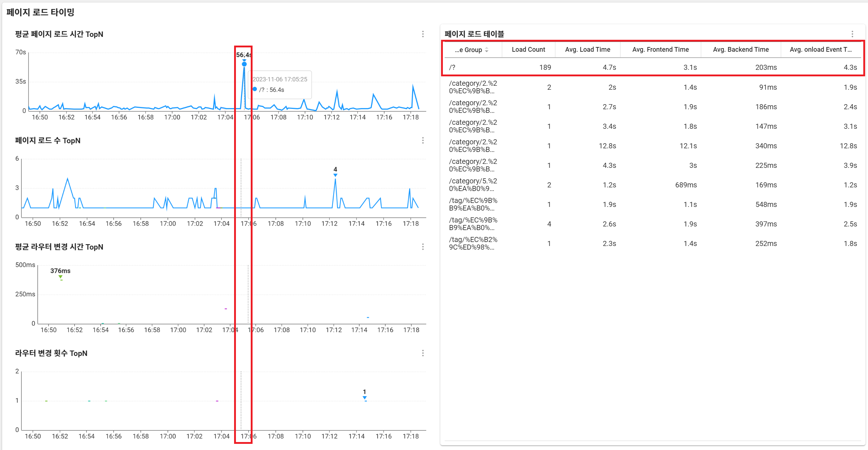Open kebab menu of 평균 라우터 변경 시간 TopN
Image resolution: width=868 pixels, height=450 pixels.
pos(423,247)
